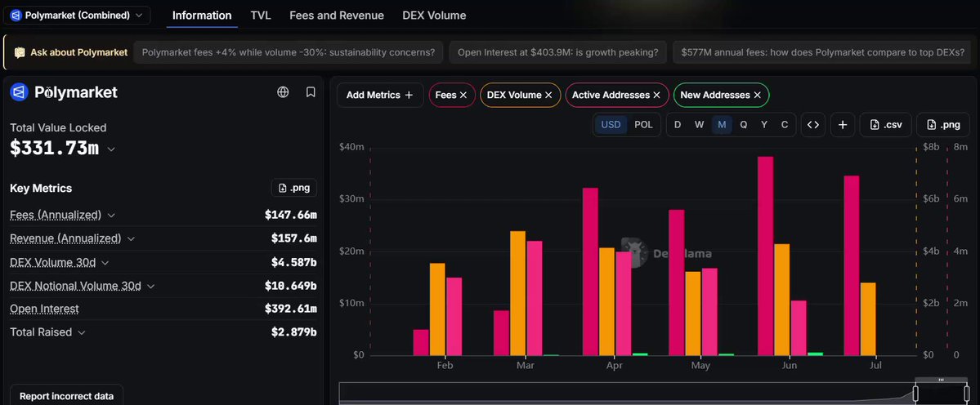Ask about $577M annual fees comparison
This screenshot has width=980, height=405.
[823, 52]
